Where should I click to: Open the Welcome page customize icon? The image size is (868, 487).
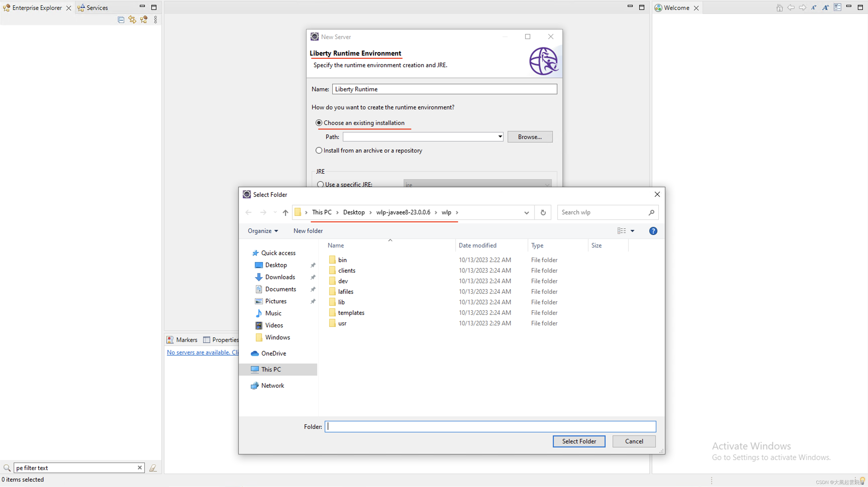[x=838, y=8]
